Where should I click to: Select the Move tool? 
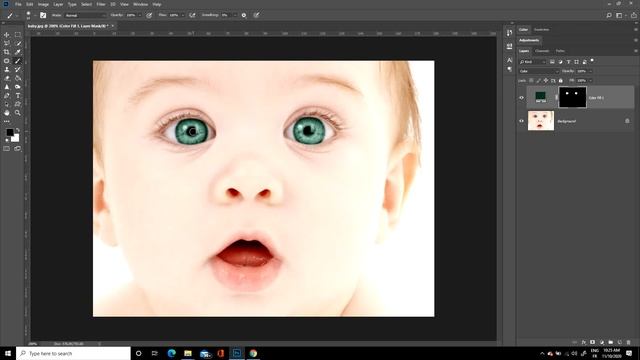point(7,35)
